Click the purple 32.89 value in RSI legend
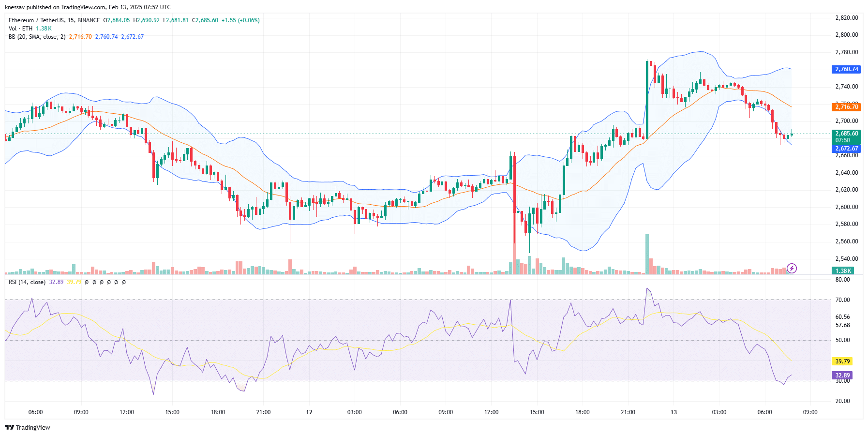 pos(56,282)
